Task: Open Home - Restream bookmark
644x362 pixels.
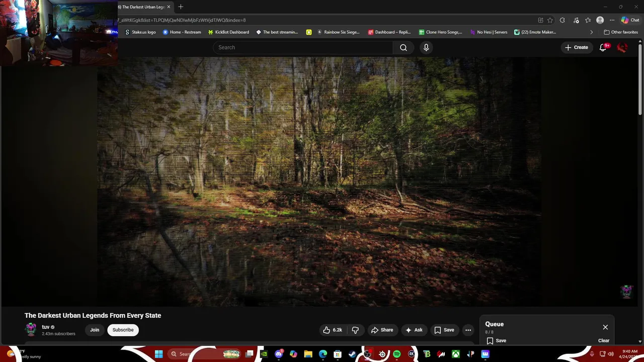Action: [182, 32]
